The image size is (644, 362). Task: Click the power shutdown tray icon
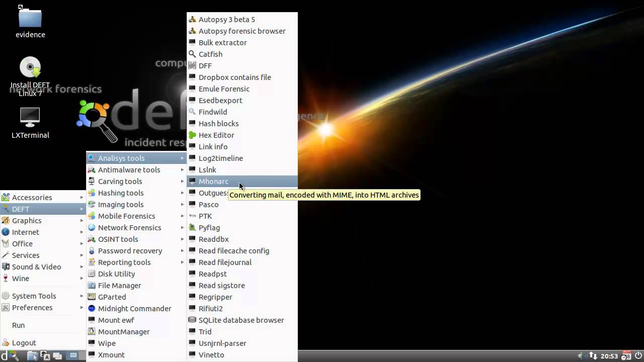638,356
